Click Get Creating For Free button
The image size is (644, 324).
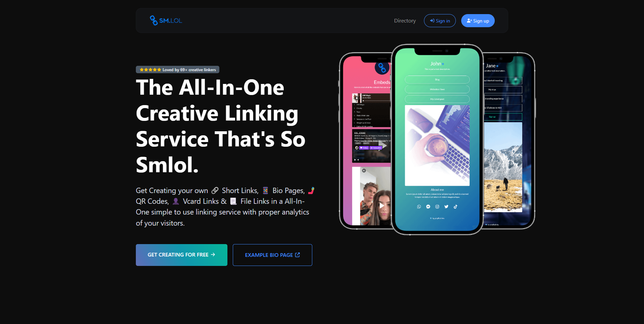181,255
